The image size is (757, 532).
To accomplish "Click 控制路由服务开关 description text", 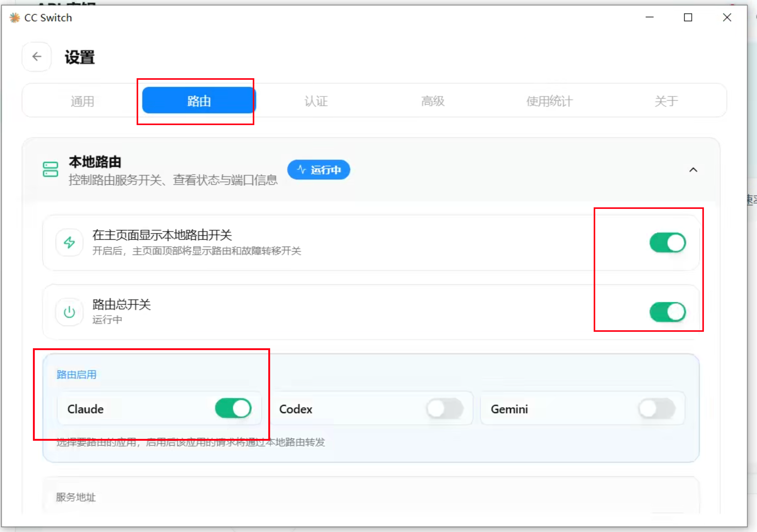I will [x=173, y=180].
